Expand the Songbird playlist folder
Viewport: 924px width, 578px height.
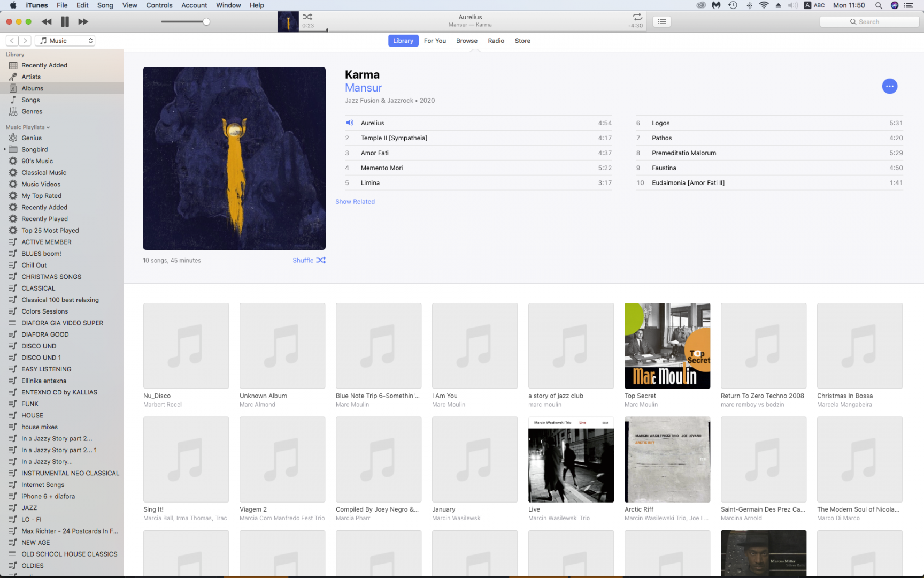(x=5, y=149)
